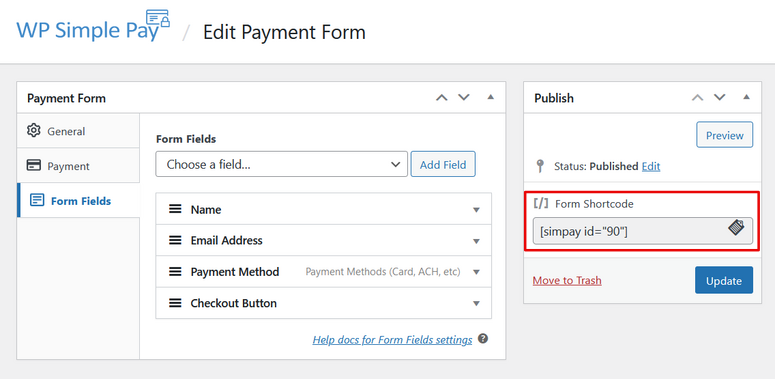Click the help question mark icon
The image size is (775, 379).
point(483,339)
